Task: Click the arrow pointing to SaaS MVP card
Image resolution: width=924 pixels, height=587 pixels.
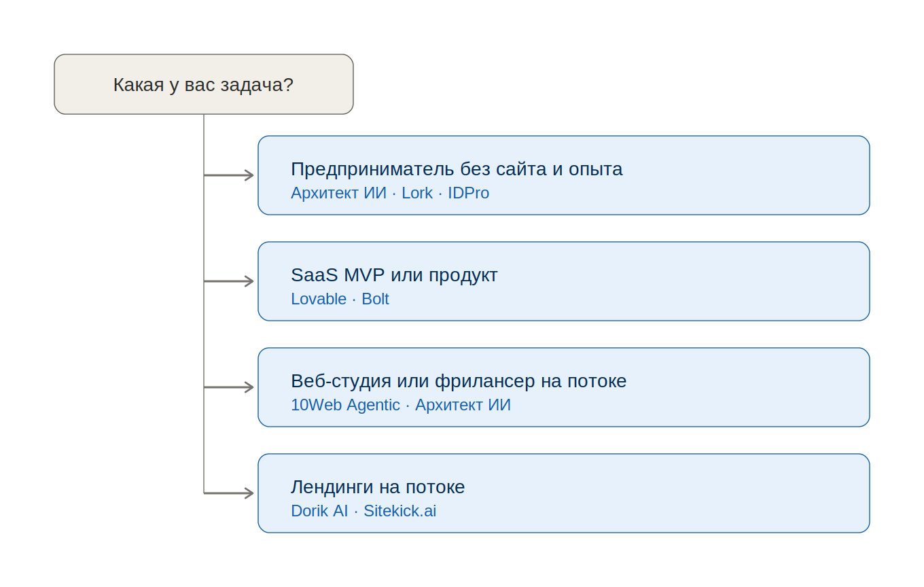Action: (x=229, y=281)
